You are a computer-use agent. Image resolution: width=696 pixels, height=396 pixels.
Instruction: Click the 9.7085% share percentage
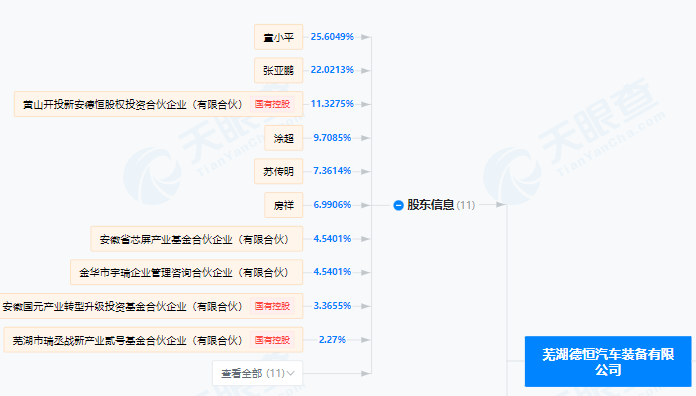(x=332, y=138)
